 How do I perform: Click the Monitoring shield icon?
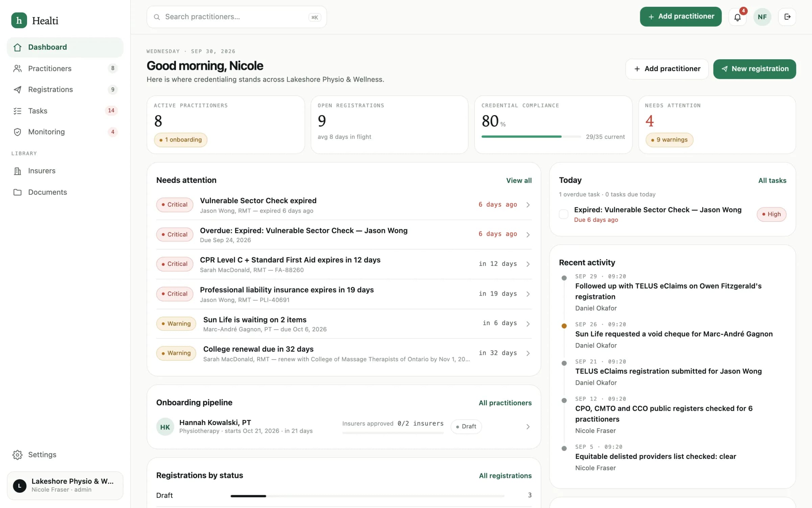tap(18, 132)
